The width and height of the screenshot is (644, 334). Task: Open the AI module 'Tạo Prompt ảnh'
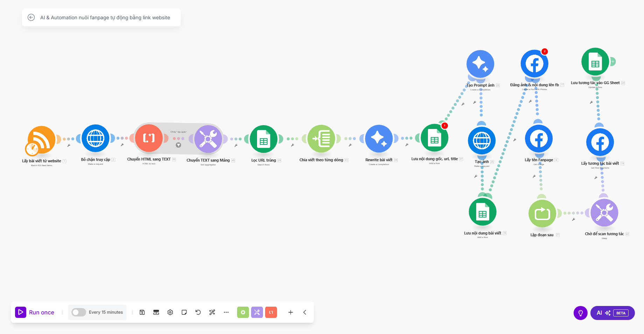(x=480, y=64)
